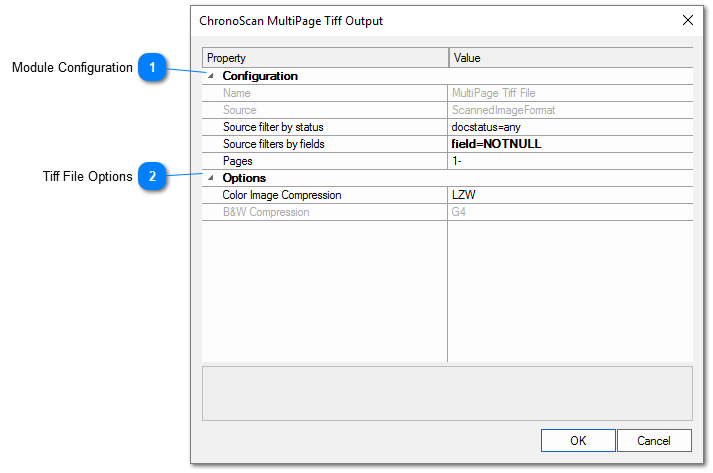This screenshot has width=713, height=473.
Task: Click the MultiPage Tiff File value
Action: [570, 93]
